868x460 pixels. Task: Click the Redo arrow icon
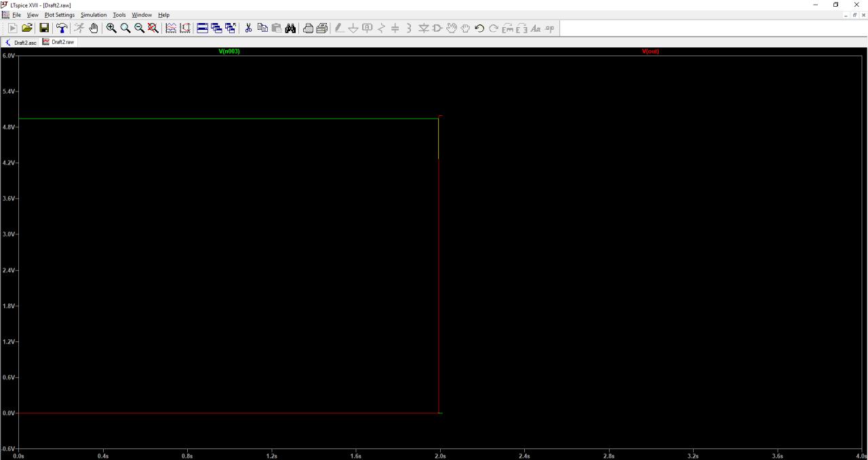[493, 28]
